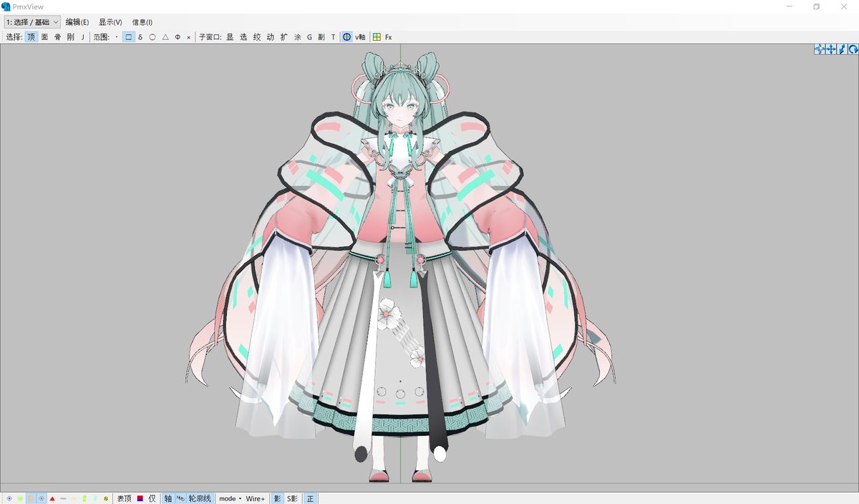Open the G sub-window
Screen dimensions: 859x504
point(310,37)
